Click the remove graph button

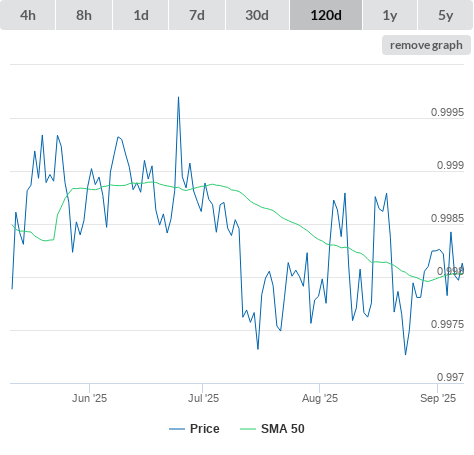426,45
